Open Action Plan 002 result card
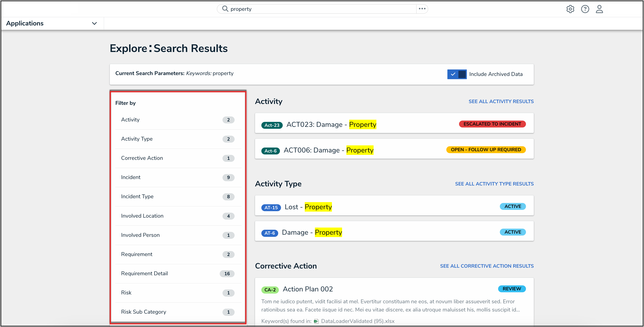Screen dimensions: 644x327 click(x=308, y=289)
